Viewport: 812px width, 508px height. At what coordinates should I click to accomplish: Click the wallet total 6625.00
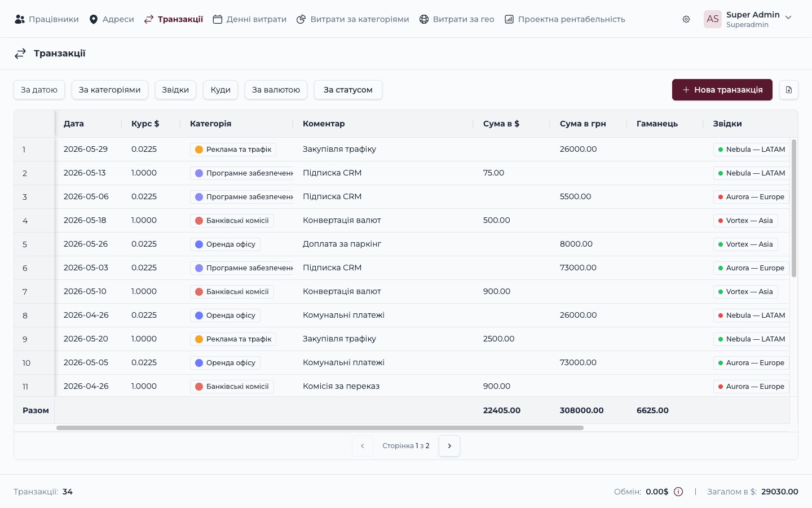[x=652, y=410]
